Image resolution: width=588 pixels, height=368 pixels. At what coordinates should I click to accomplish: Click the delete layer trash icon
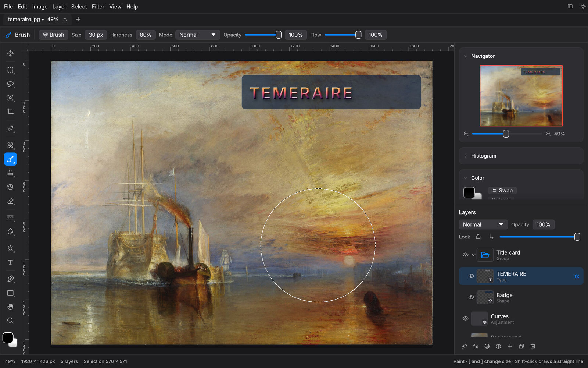(533, 346)
